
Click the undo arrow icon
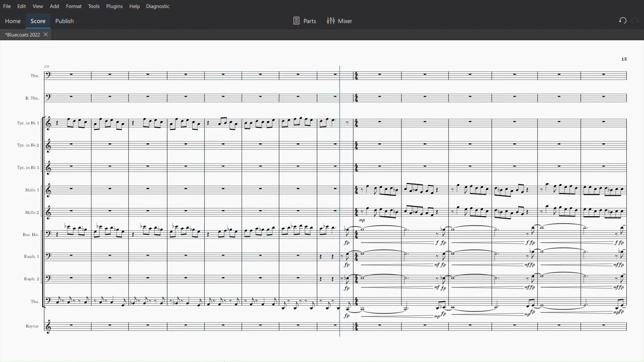click(x=622, y=21)
